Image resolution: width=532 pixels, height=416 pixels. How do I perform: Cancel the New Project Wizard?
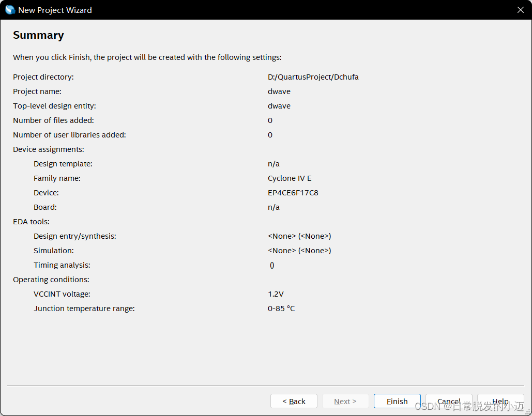pyautogui.click(x=449, y=401)
